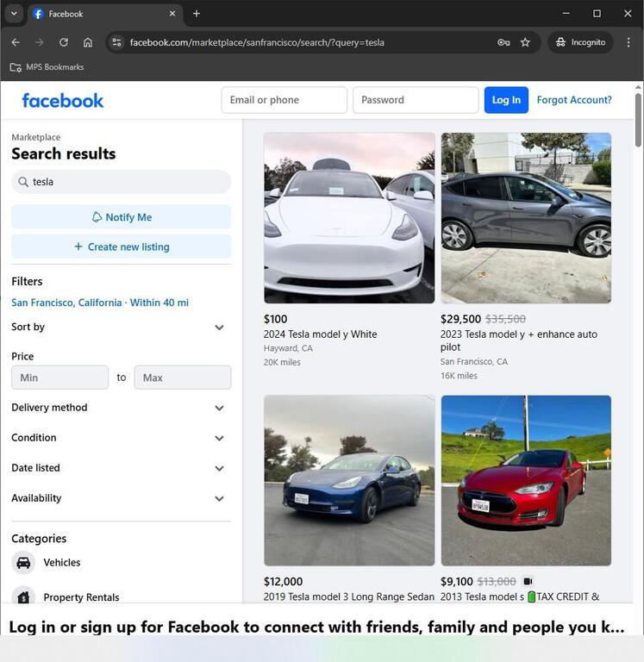This screenshot has width=644, height=662.
Task: Click the magnifier icon in search box
Action: pos(23,182)
